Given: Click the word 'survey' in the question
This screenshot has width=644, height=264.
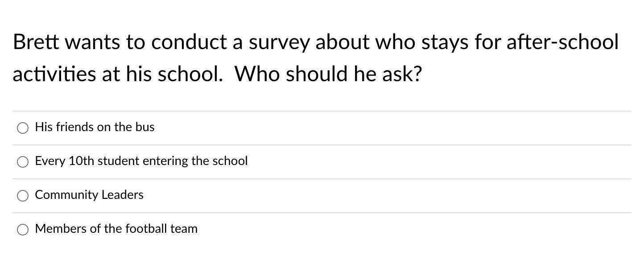Looking at the screenshot, I should 279,42.
